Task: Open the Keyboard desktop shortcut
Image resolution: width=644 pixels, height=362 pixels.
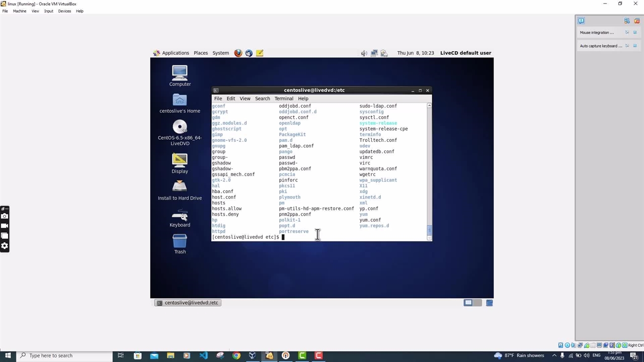Action: [x=180, y=215]
